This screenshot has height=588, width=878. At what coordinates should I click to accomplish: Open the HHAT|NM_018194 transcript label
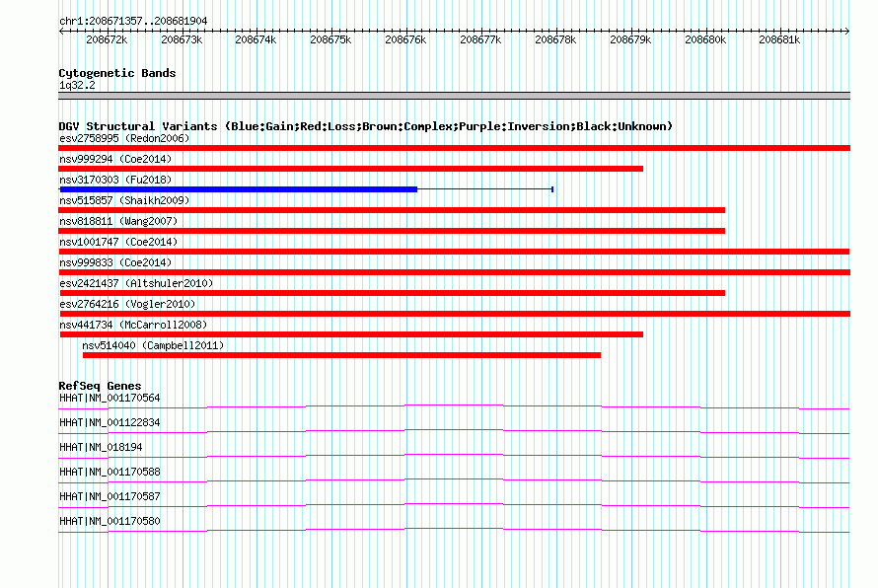coord(101,447)
